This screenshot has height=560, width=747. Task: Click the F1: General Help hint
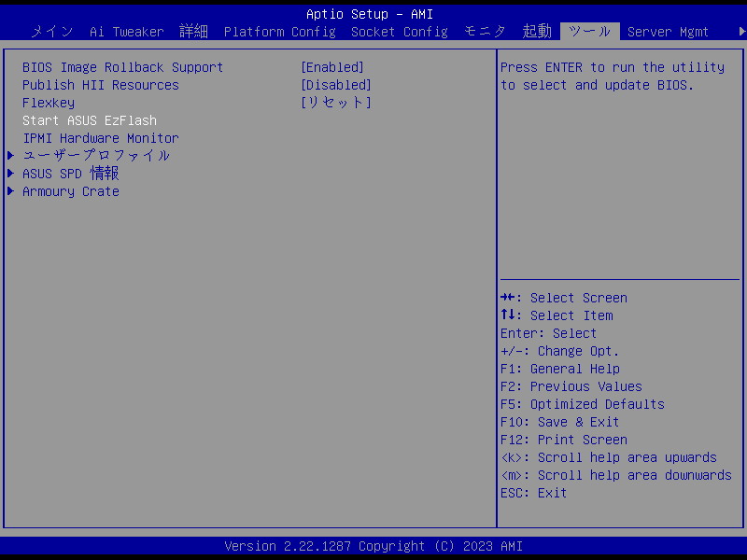pos(560,369)
